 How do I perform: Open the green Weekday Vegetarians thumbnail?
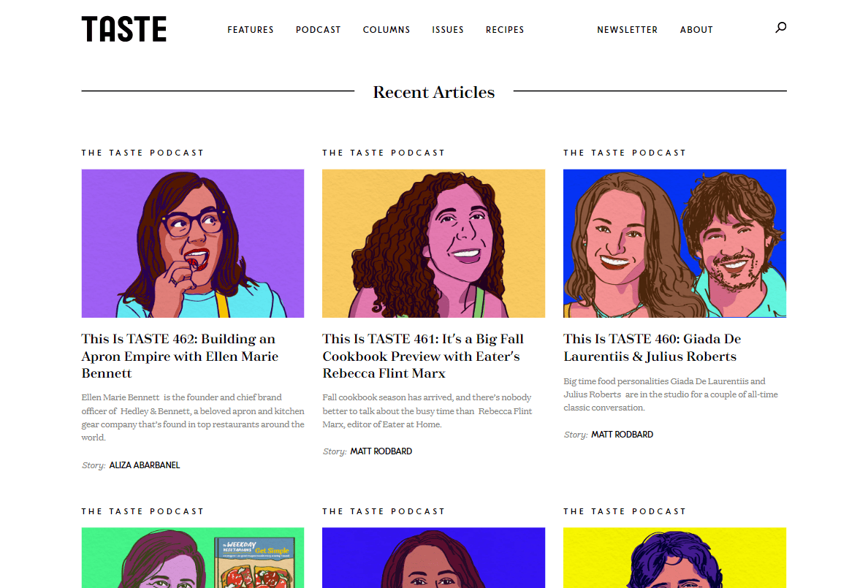(x=193, y=557)
